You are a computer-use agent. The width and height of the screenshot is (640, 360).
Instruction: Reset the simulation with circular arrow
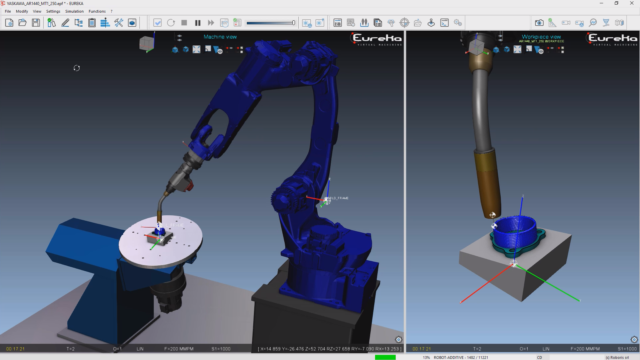tap(171, 23)
